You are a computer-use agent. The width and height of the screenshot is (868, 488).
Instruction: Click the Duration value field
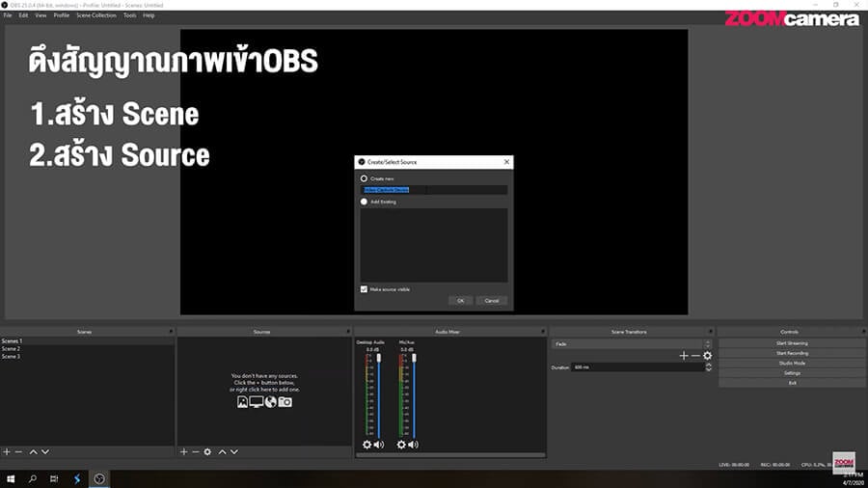pos(638,367)
